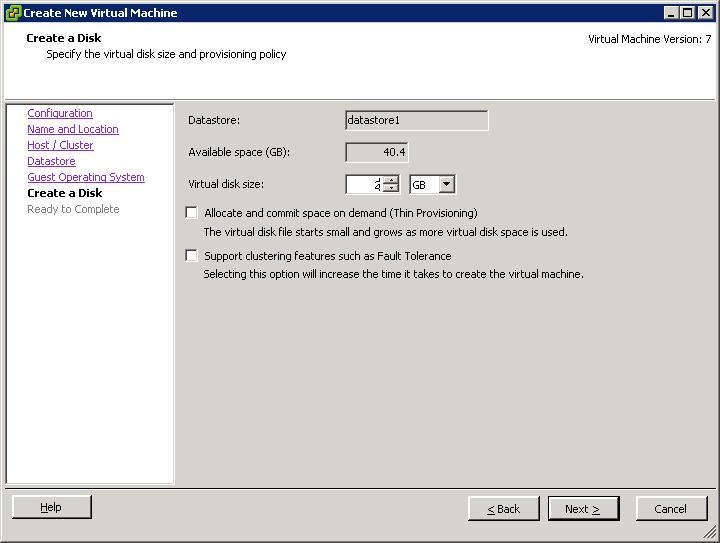720x543 pixels.
Task: Click the Help button
Action: pos(51,508)
